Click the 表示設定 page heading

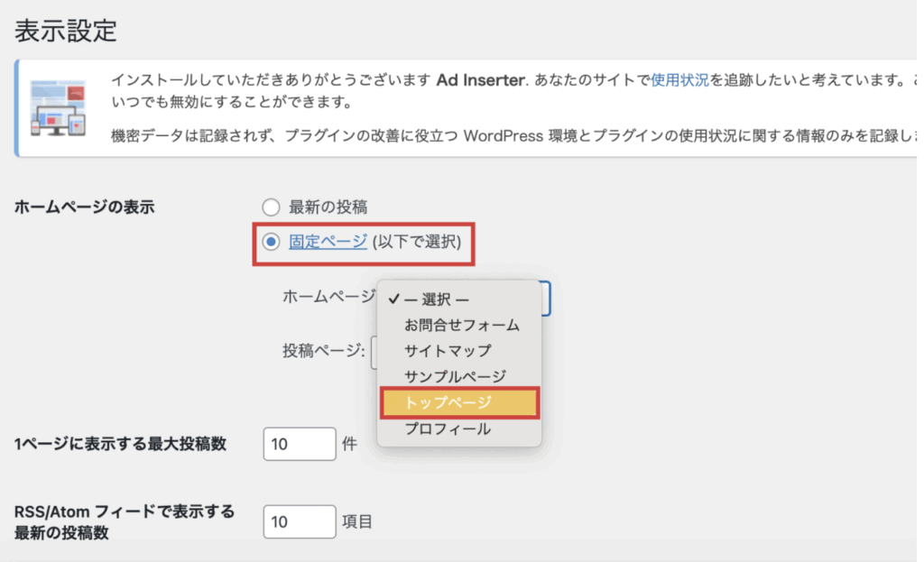click(66, 29)
